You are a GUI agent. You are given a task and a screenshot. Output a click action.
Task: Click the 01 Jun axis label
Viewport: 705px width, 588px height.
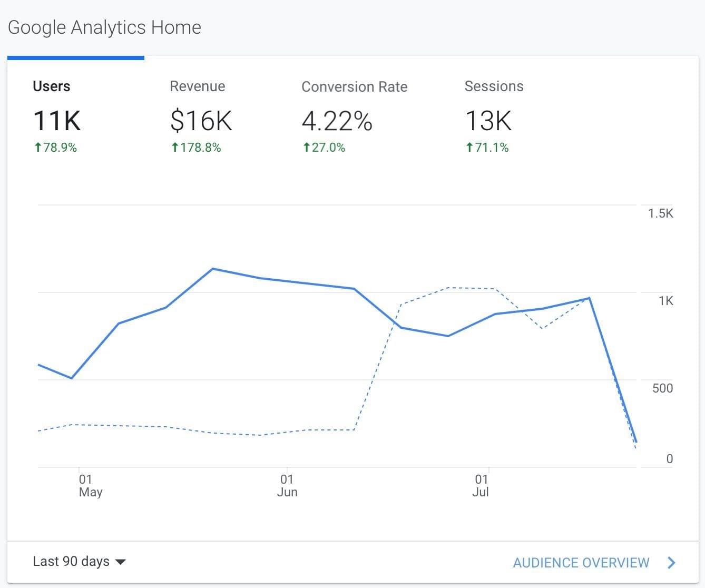tap(287, 486)
